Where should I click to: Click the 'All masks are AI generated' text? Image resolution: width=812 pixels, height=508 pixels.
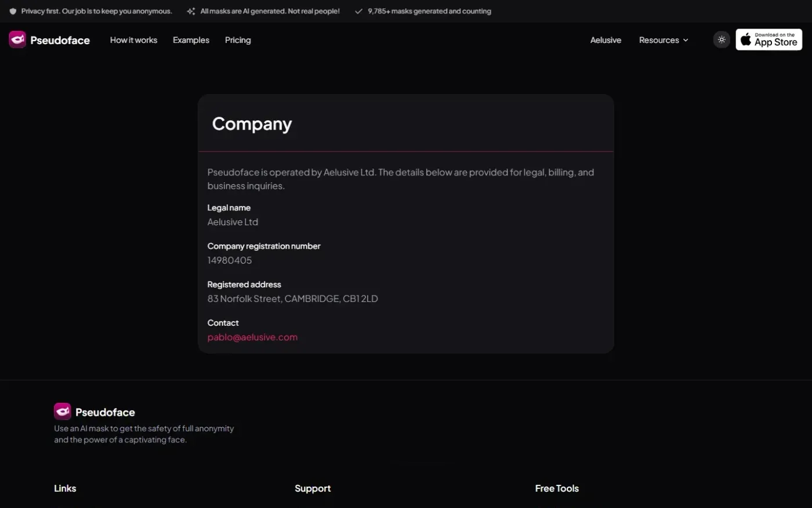(x=270, y=11)
